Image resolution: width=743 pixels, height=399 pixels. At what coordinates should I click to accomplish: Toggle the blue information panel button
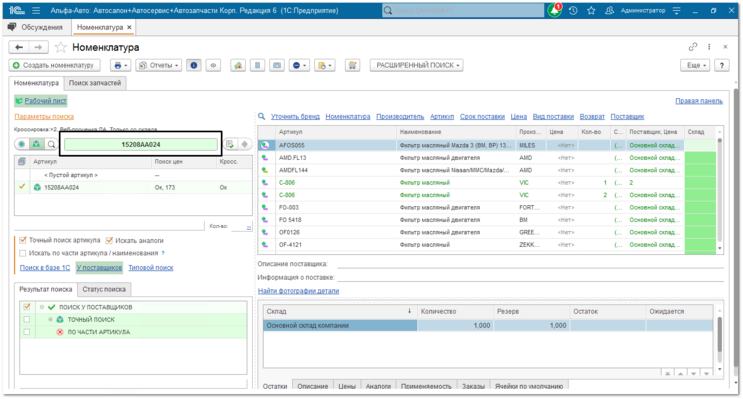(x=193, y=65)
